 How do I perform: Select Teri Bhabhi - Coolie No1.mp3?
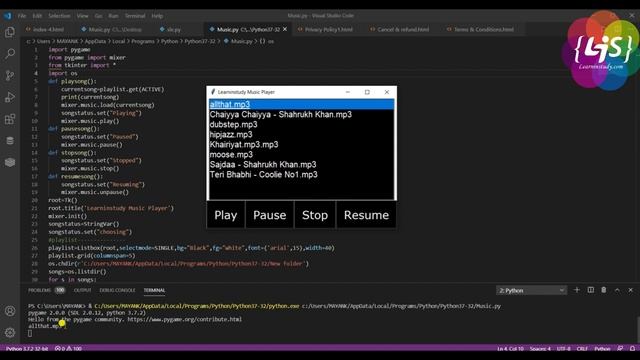(x=301, y=175)
